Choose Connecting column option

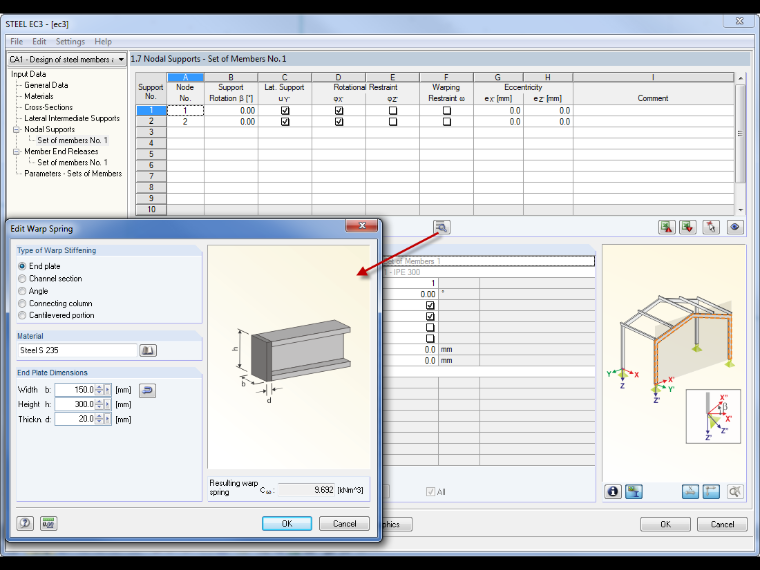(22, 303)
